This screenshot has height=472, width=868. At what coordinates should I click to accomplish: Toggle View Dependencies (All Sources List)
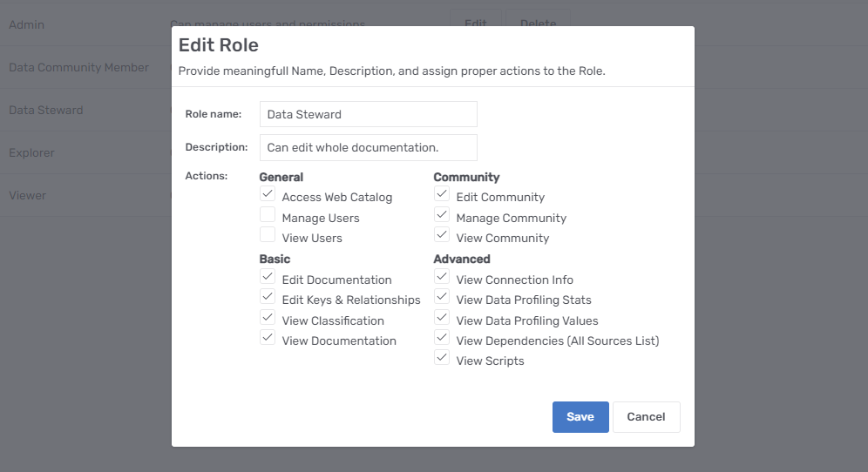442,338
